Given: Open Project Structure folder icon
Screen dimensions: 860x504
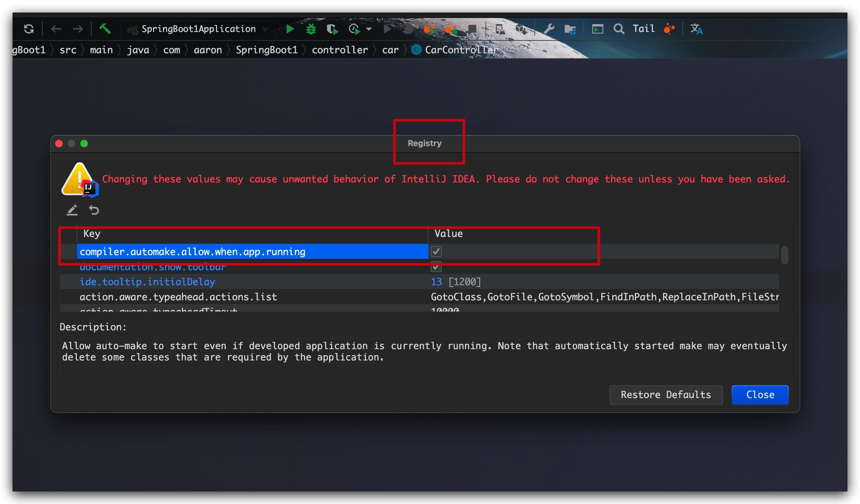Looking at the screenshot, I should point(570,29).
